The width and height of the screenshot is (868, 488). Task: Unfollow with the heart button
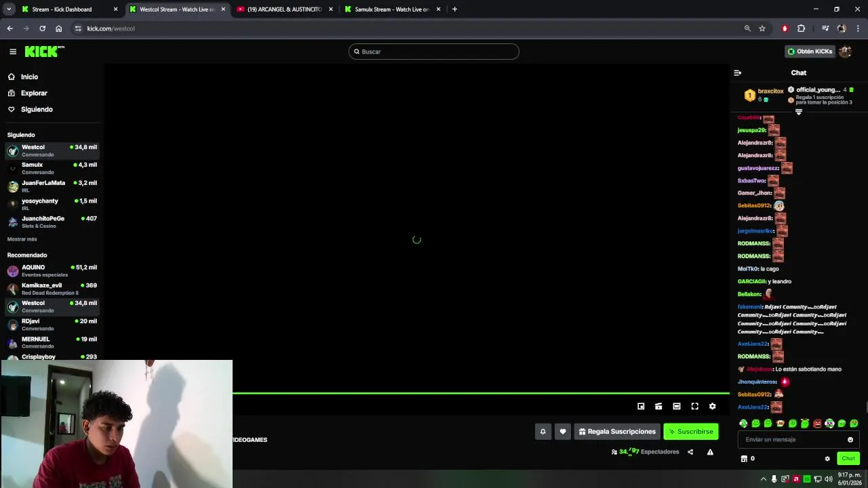pos(562,431)
